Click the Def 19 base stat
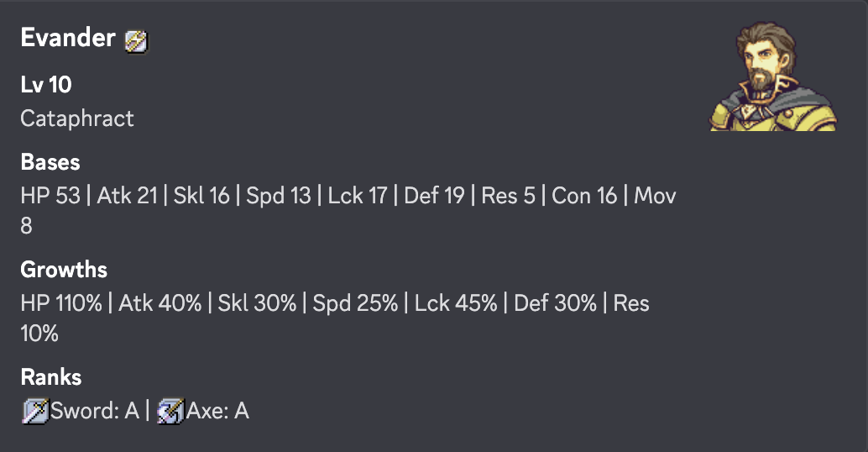868x452 pixels. click(x=434, y=196)
